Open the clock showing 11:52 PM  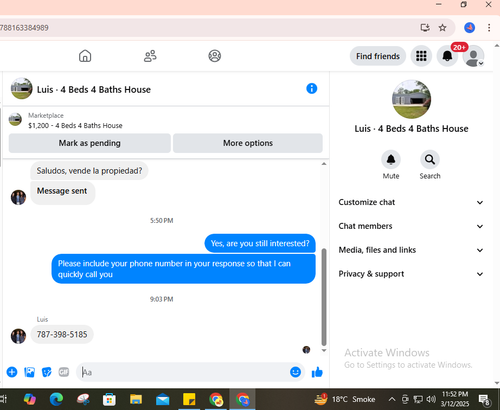click(x=455, y=399)
